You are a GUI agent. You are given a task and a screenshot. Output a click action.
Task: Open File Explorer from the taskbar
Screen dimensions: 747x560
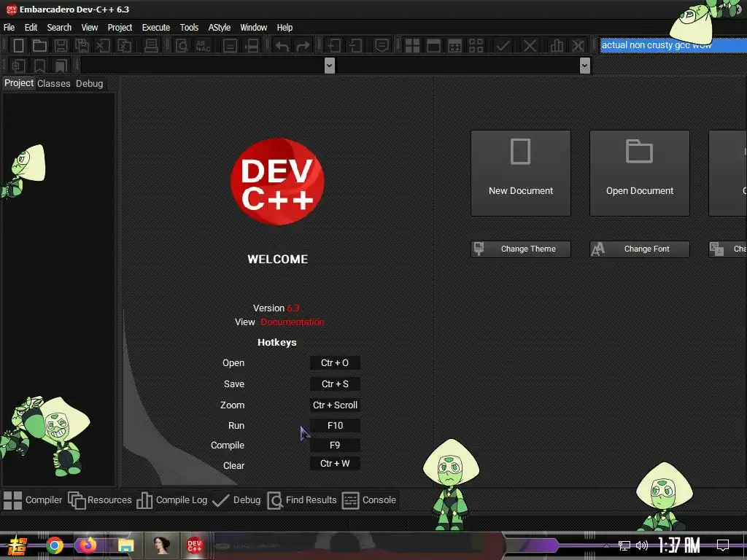pos(125,545)
